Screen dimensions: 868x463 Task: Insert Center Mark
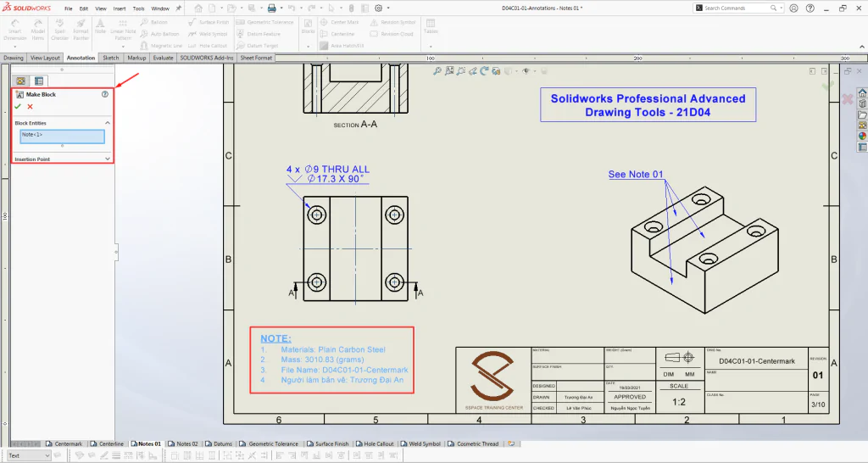pyautogui.click(x=340, y=22)
